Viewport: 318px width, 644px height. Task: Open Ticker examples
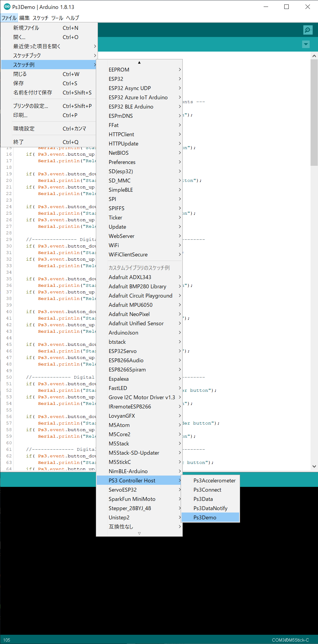point(139,217)
